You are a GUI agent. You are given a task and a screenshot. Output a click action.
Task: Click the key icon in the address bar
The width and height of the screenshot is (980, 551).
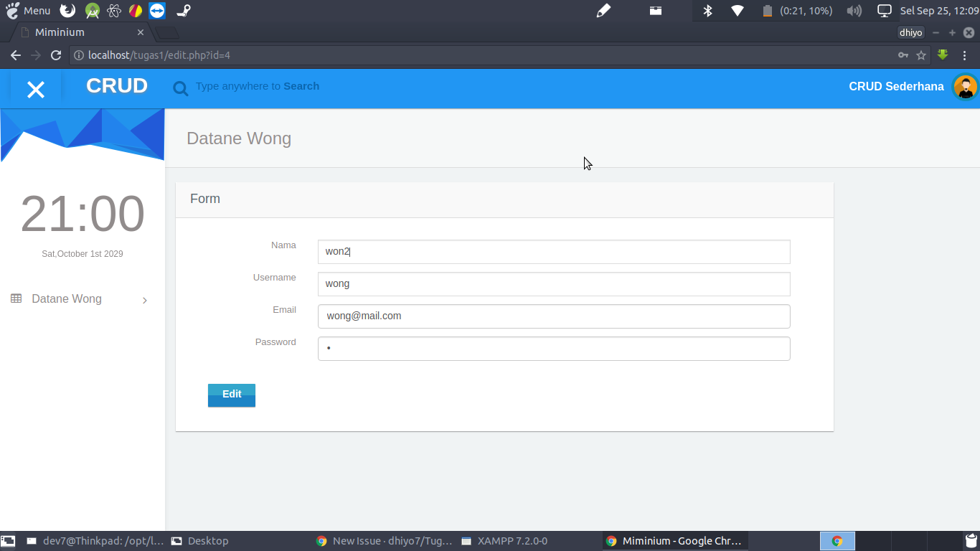coord(903,55)
